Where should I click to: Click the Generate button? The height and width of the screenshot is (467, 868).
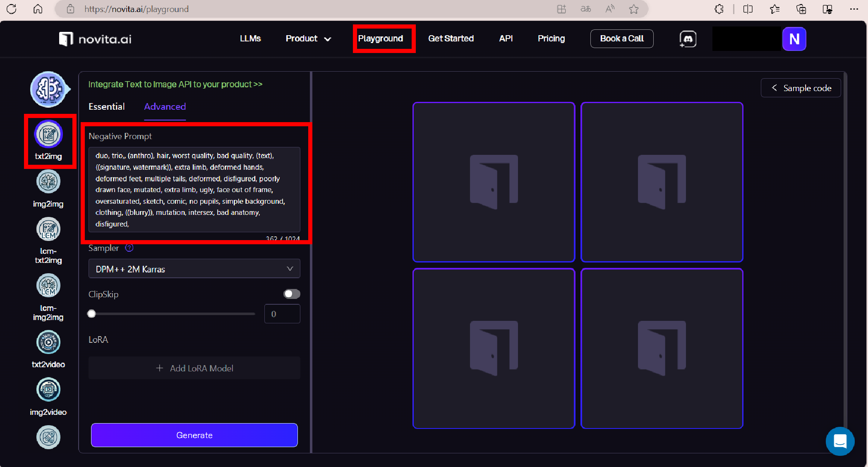(194, 435)
